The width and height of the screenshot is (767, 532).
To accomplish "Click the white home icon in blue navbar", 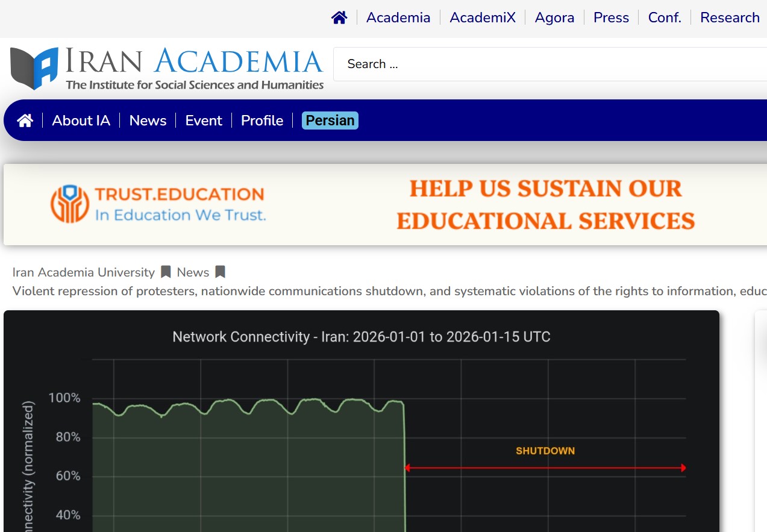I will (25, 120).
